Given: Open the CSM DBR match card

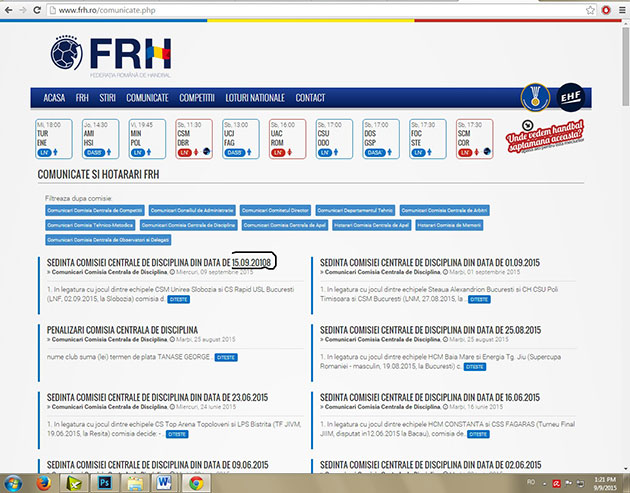Looking at the screenshot, I should click(194, 139).
